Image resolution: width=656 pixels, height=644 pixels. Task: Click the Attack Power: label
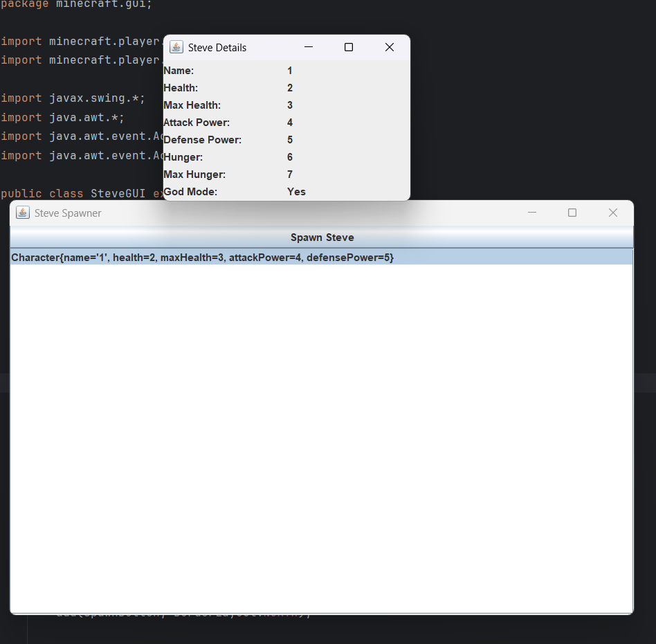pos(197,123)
